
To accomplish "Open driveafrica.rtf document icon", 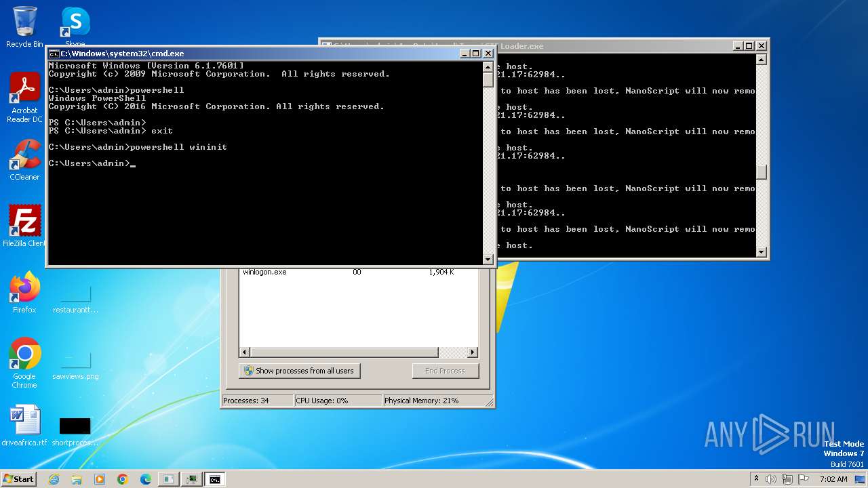I will pos(24,426).
